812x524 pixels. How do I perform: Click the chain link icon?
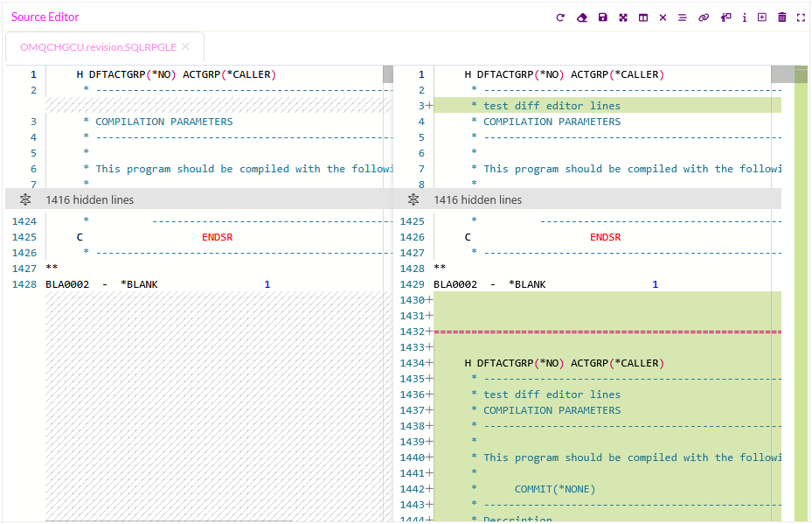tap(704, 17)
